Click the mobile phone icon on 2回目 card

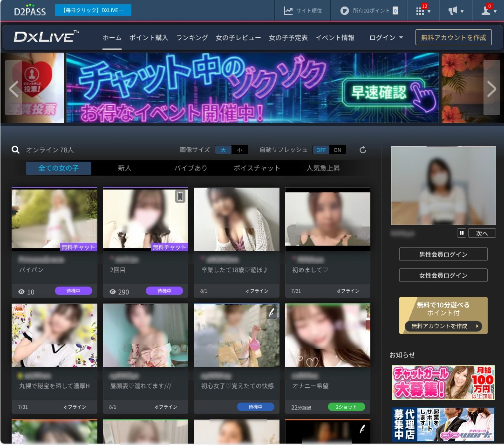(x=180, y=196)
